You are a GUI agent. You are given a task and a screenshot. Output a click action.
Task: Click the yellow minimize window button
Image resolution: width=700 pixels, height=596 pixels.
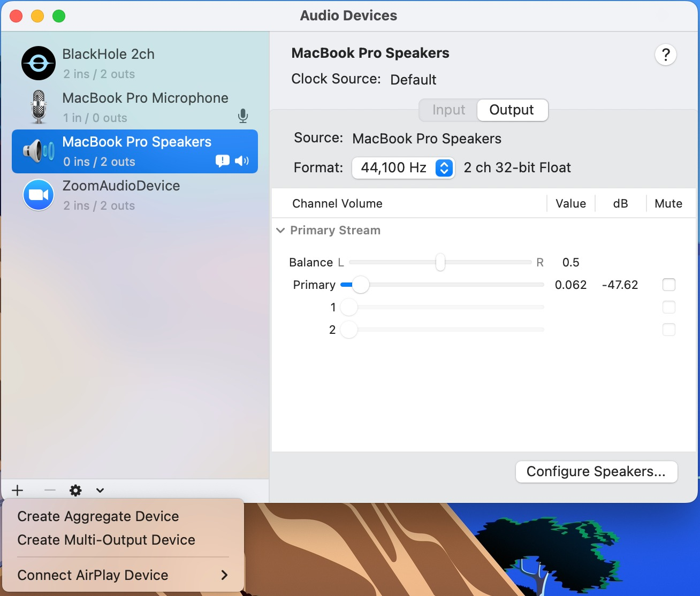pos(37,16)
